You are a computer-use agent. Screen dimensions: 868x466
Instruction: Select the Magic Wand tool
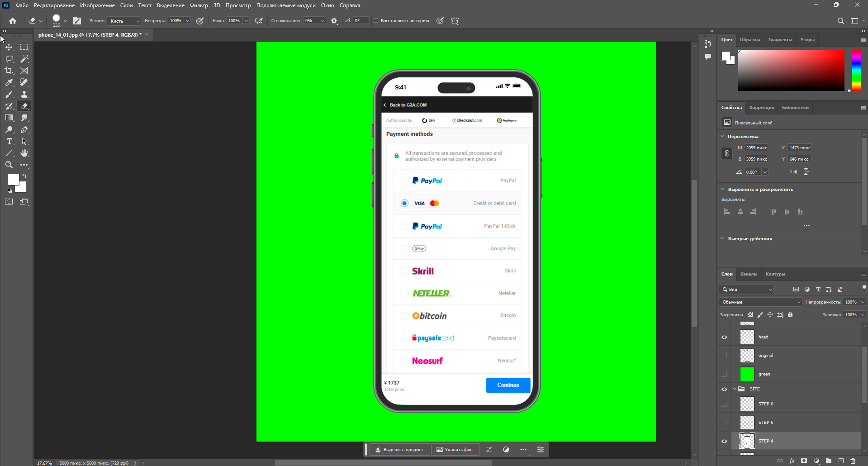(x=24, y=59)
